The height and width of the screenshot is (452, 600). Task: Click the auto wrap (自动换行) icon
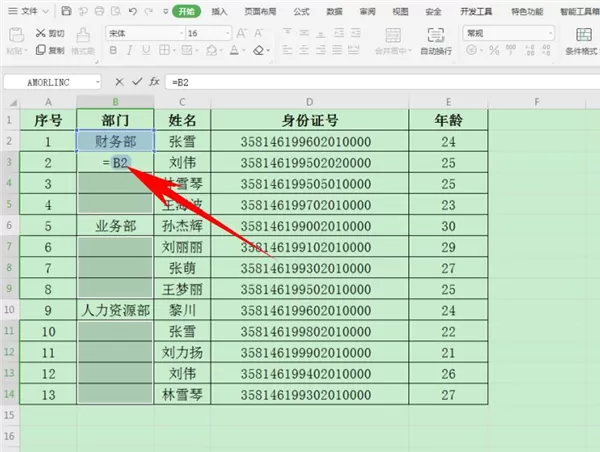[x=436, y=41]
